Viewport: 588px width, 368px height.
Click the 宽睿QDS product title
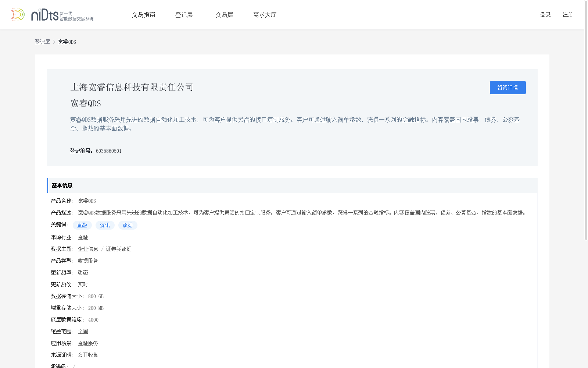coord(86,103)
